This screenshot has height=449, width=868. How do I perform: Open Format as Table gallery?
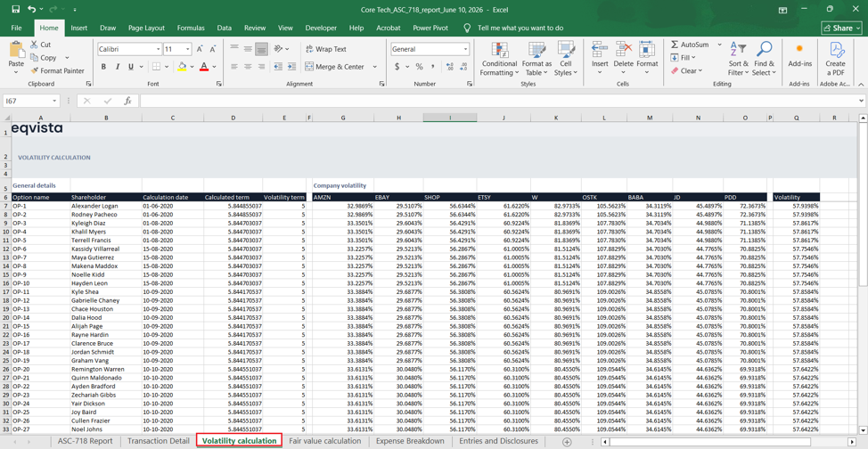536,59
